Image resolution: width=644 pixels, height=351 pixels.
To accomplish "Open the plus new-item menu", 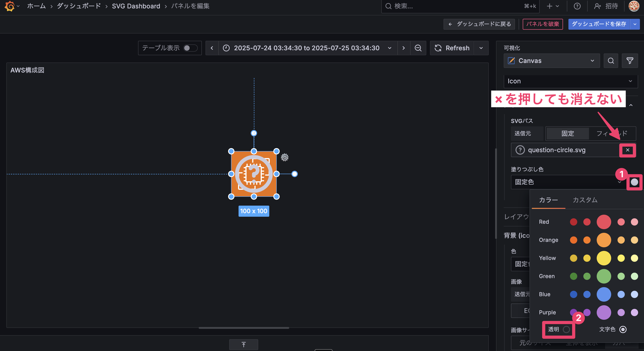I will click(553, 6).
